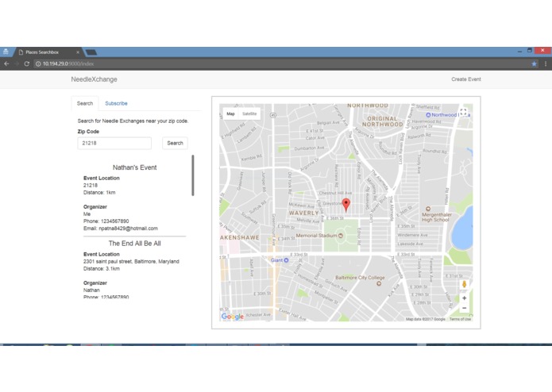552x392 pixels.
Task: Click email npatna8429@hotmail.com
Action: [x=128, y=229]
